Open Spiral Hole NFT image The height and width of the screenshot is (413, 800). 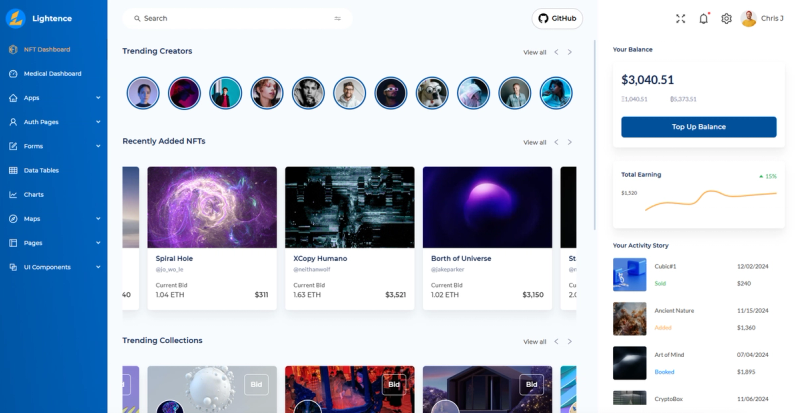212,207
